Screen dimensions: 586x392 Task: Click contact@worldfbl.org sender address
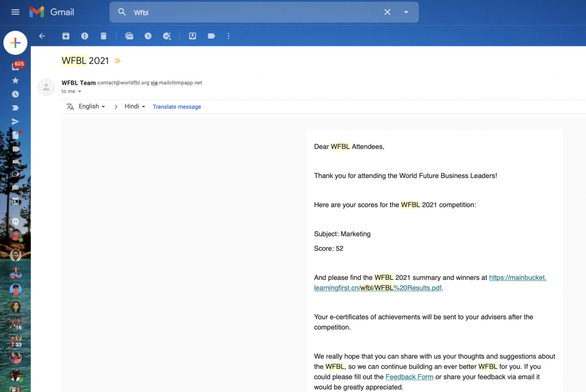tap(124, 82)
